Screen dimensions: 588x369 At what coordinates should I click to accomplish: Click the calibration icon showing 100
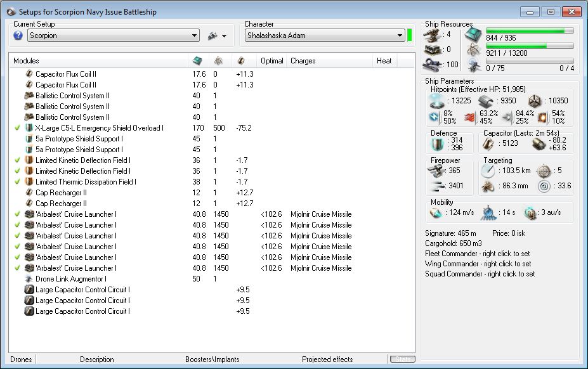coord(432,65)
